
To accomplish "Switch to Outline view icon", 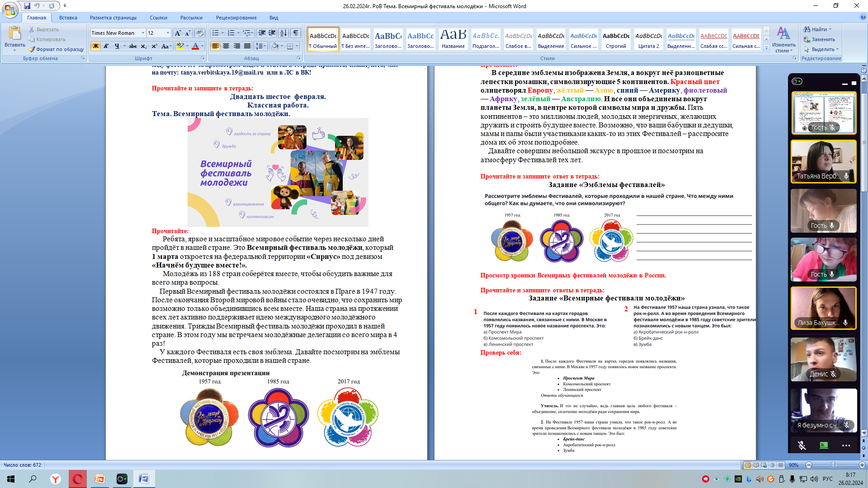I will point(772,465).
